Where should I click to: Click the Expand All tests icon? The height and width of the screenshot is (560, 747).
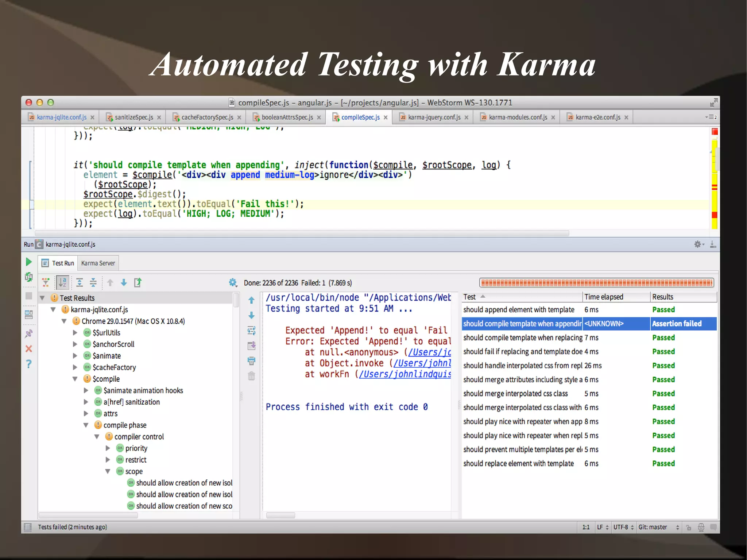tap(80, 282)
